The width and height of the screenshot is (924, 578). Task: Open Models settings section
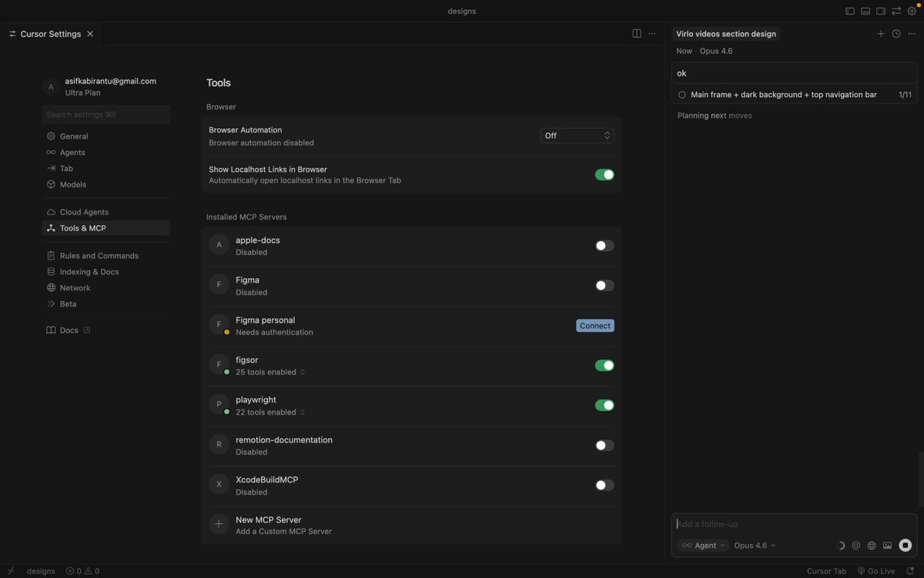(106, 184)
